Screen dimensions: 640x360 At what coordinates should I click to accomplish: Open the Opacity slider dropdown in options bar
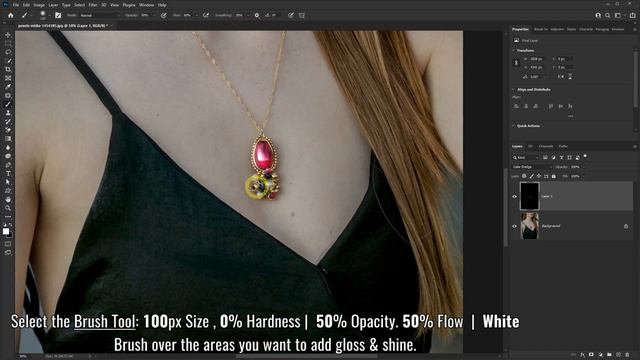pos(154,16)
